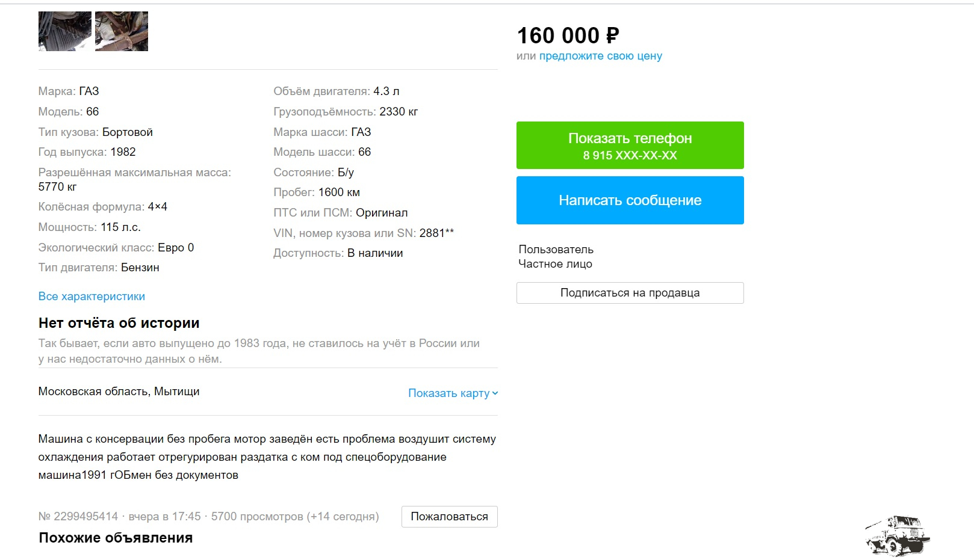Click the vehicle description text paragraph

[267, 457]
